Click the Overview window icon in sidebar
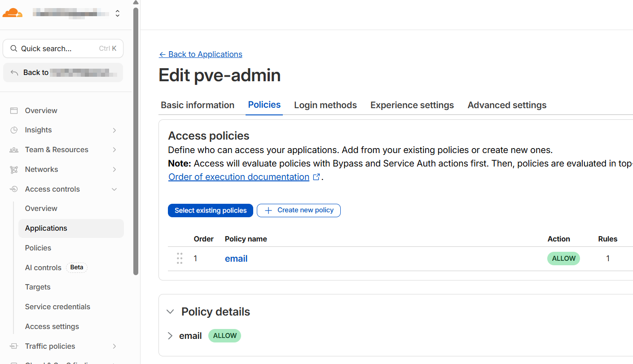Viewport: 633px width, 364px height. (x=14, y=110)
